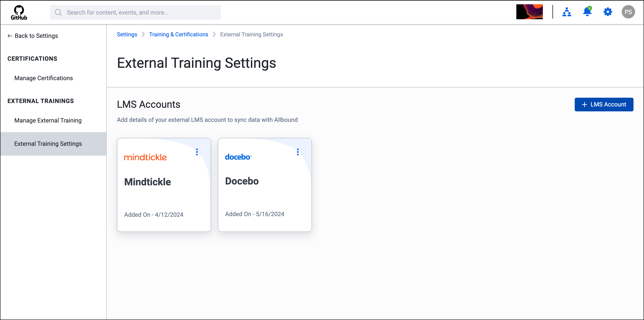
Task: Open Mindtickle card three-dot menu
Action: pyautogui.click(x=197, y=152)
